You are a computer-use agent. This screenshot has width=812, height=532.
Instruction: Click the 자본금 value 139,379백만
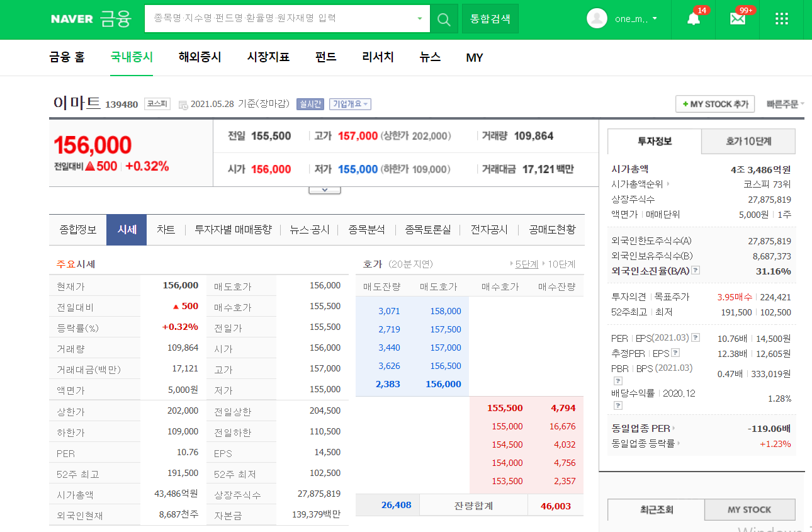pyautogui.click(x=316, y=514)
